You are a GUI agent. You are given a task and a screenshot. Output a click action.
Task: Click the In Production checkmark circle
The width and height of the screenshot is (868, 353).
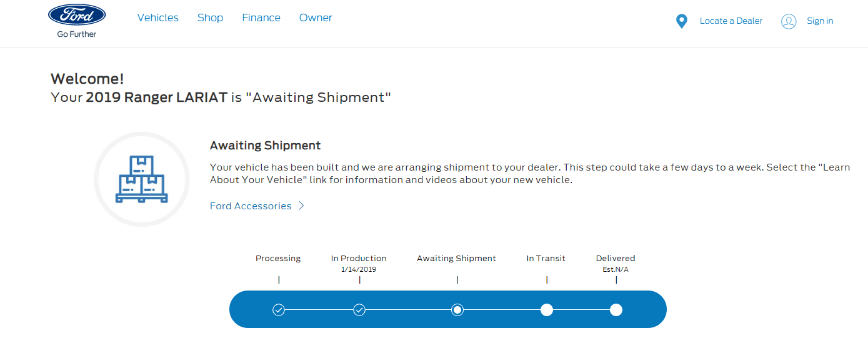click(x=359, y=309)
